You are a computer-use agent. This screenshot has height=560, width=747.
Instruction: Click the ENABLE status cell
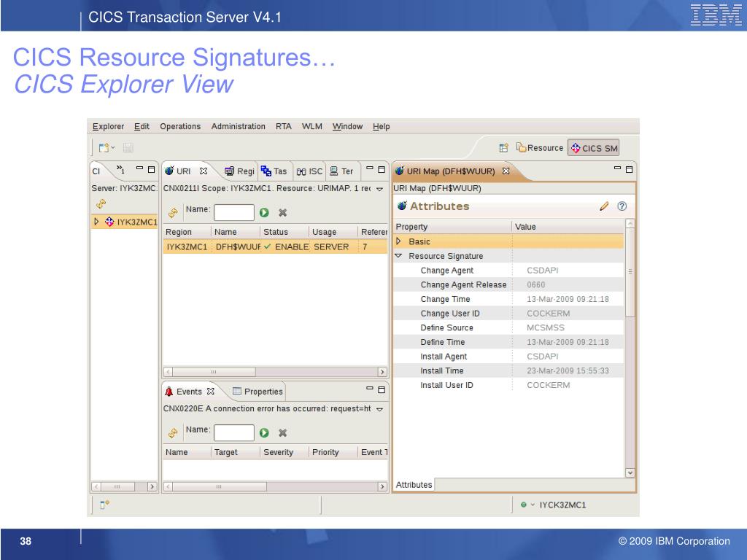pos(287,246)
